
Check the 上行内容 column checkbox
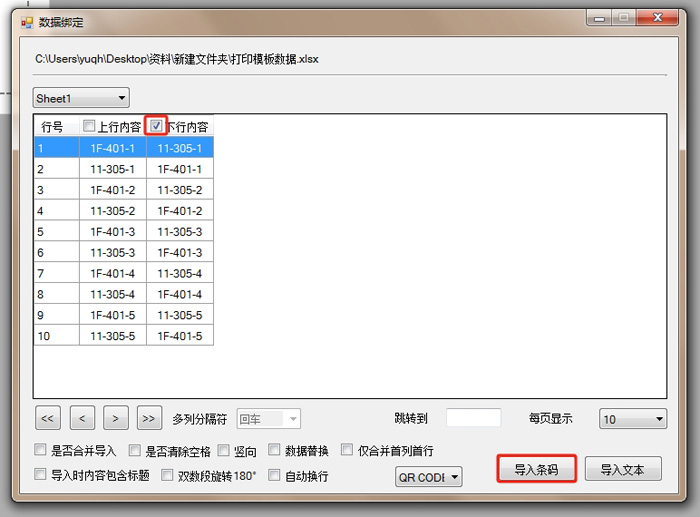[x=89, y=126]
